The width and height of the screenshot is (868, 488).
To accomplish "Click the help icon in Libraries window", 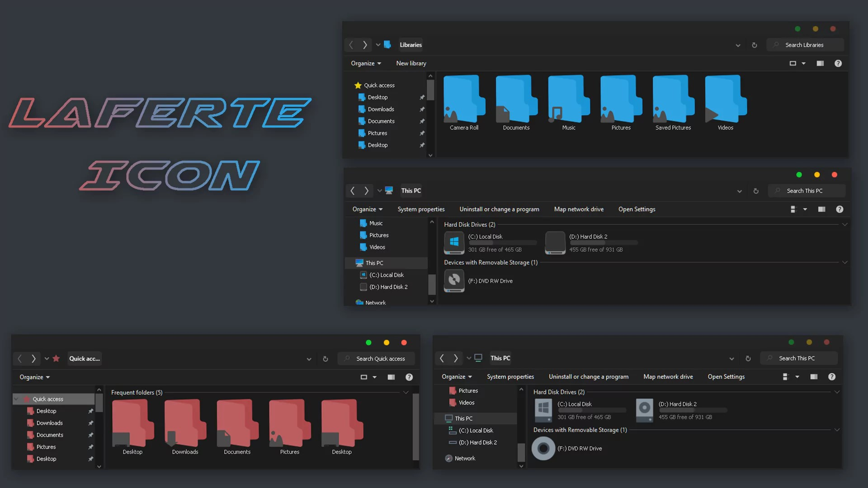I will [x=838, y=64].
